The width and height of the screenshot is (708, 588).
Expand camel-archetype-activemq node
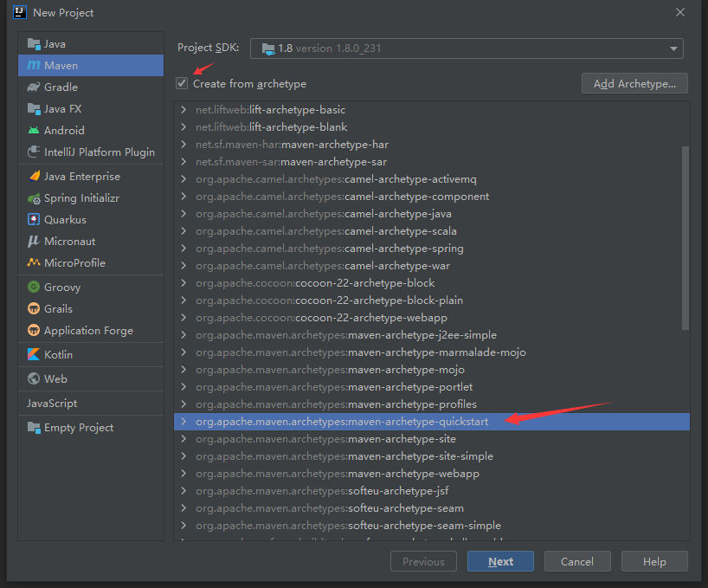pos(183,179)
